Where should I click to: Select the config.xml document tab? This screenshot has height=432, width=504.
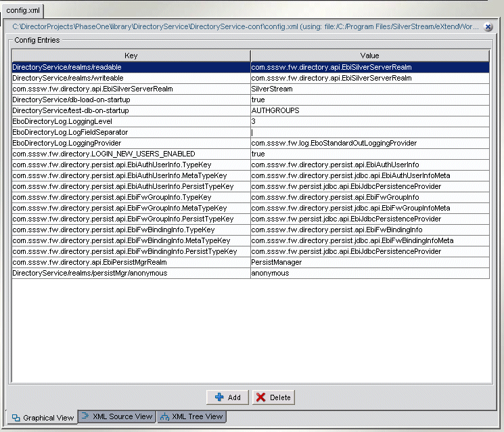(x=23, y=10)
